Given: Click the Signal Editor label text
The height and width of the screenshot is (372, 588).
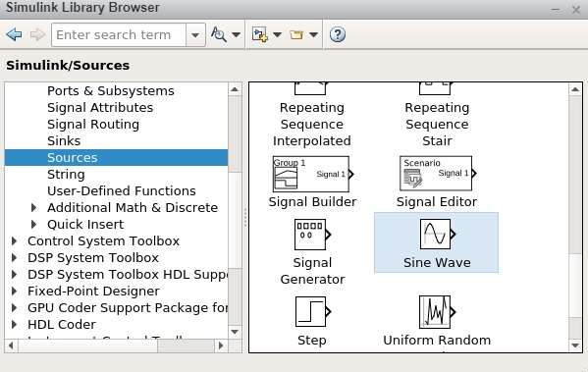Looking at the screenshot, I should click(437, 202).
